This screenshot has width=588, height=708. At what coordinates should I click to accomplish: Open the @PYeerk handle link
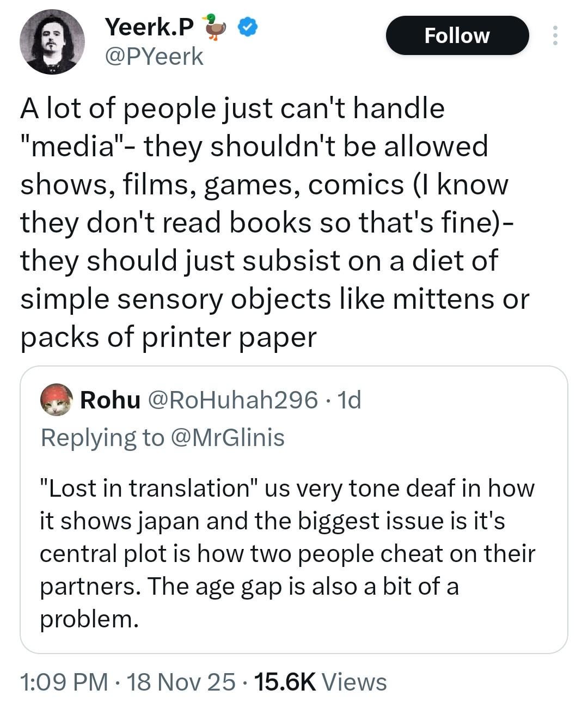pos(154,57)
